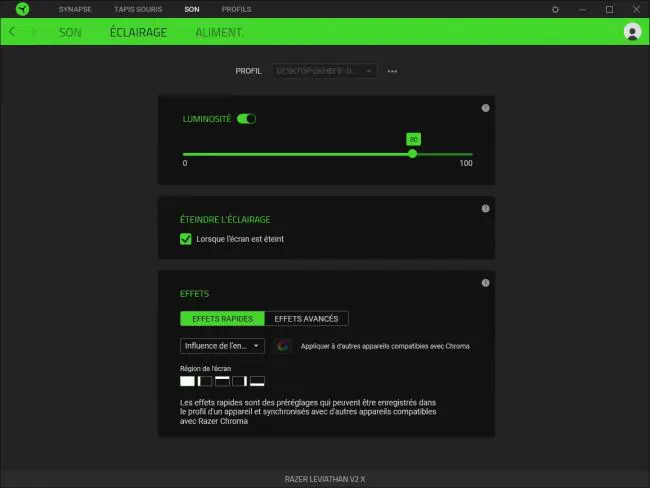The image size is (650, 488).
Task: Open the settings gear icon
Action: point(555,9)
